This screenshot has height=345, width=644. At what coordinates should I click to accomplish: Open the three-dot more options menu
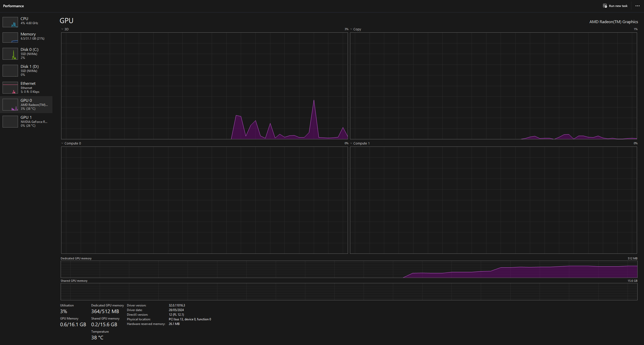[638, 6]
